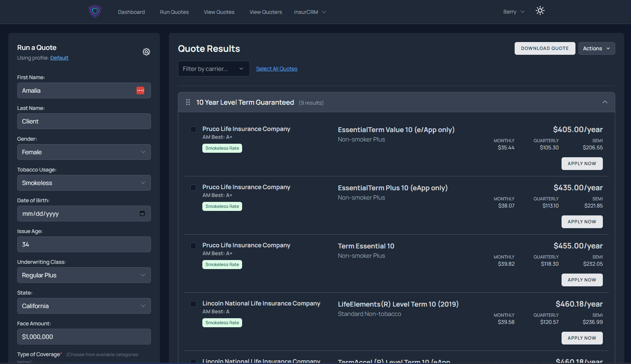This screenshot has width=631, height=364.
Task: Apply now for Term Essential 10
Action: (x=582, y=280)
